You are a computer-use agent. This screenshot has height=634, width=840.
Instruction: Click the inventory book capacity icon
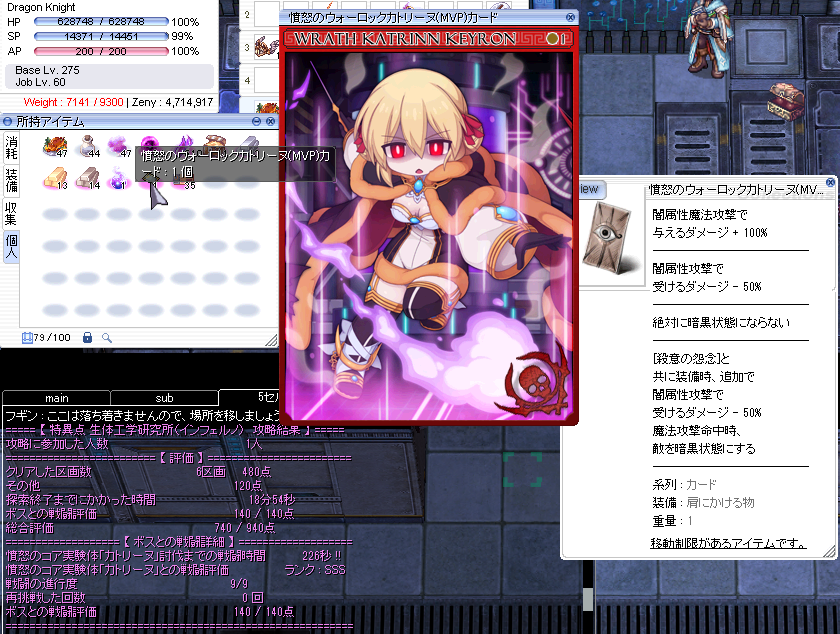(x=27, y=338)
